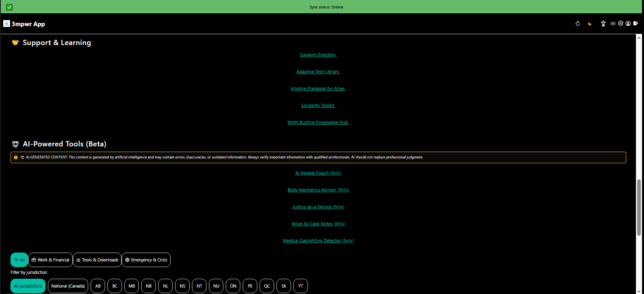Select the All category filter chip
Screen dimensions: 644x294
coord(19,260)
